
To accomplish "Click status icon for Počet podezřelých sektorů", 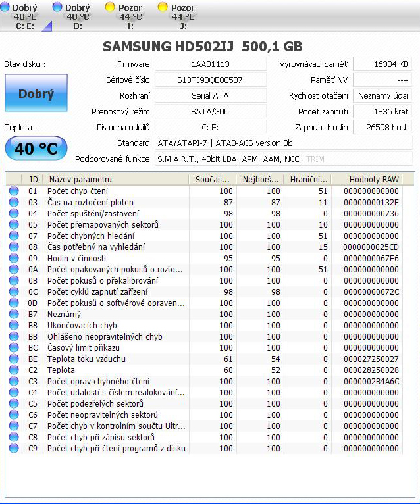I will click(x=14, y=403).
